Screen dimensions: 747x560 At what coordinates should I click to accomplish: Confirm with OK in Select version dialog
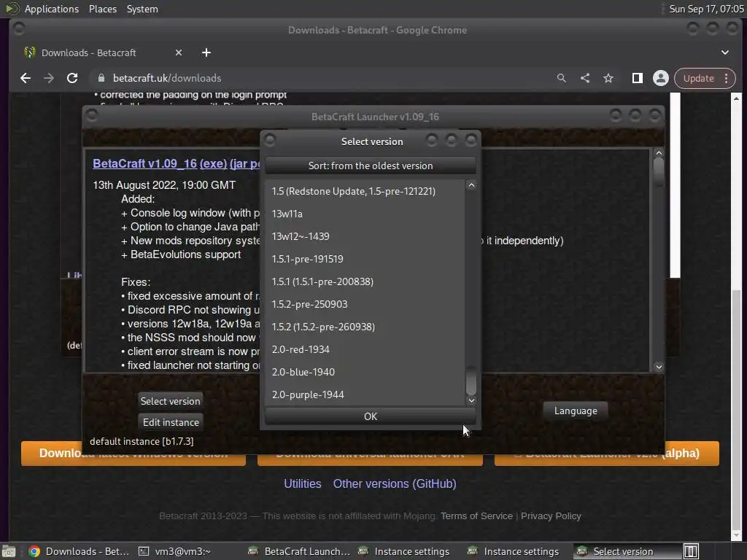tap(370, 416)
